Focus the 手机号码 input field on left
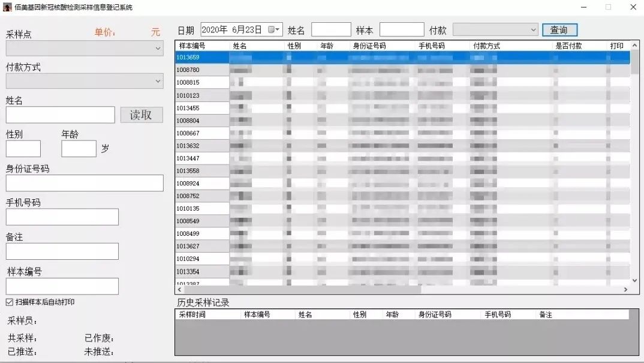Image resolution: width=644 pixels, height=363 pixels. pos(62,217)
